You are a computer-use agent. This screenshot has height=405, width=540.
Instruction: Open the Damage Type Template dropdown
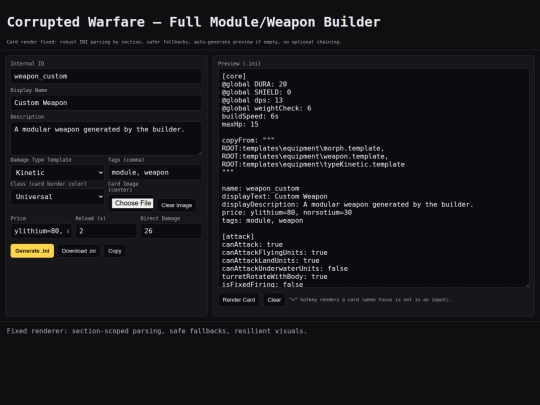click(58, 173)
